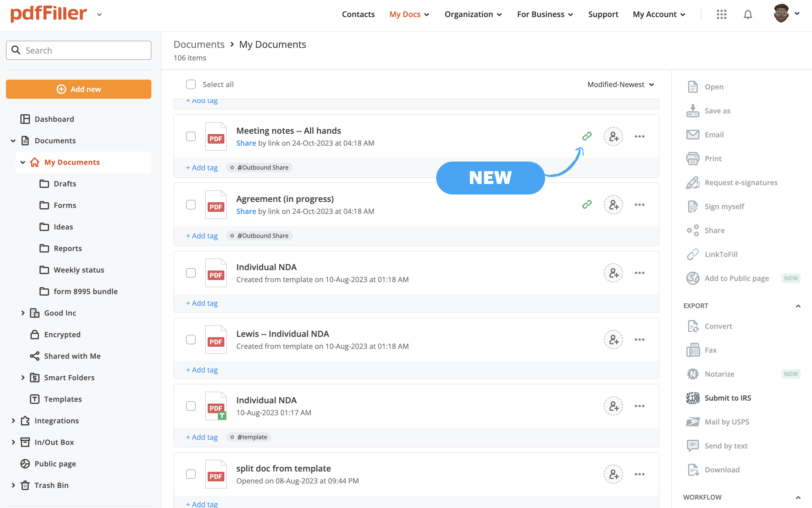Click the orange Add new button
This screenshot has height=508, width=812.
click(x=79, y=89)
